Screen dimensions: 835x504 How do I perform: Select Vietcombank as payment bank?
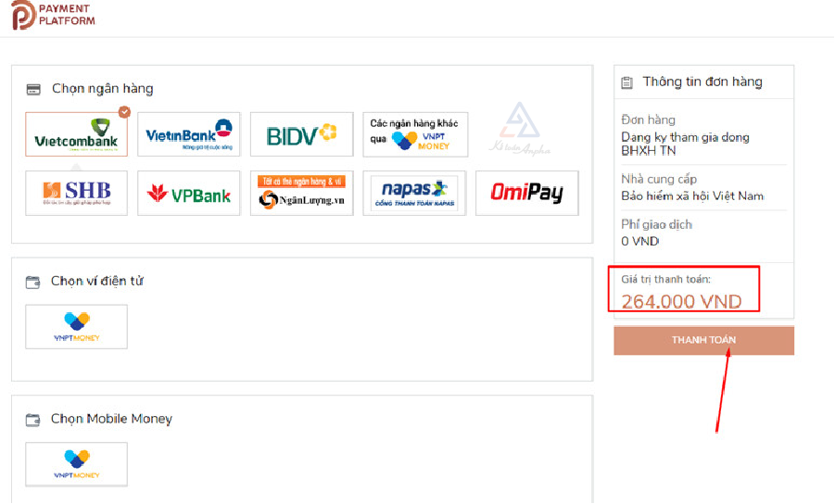[x=76, y=135]
